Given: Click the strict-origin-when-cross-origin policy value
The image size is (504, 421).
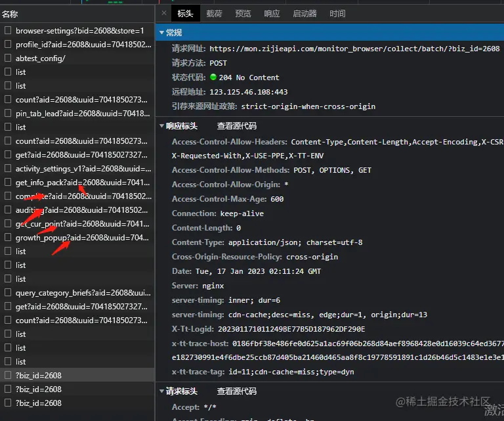Looking at the screenshot, I should click(x=308, y=106).
